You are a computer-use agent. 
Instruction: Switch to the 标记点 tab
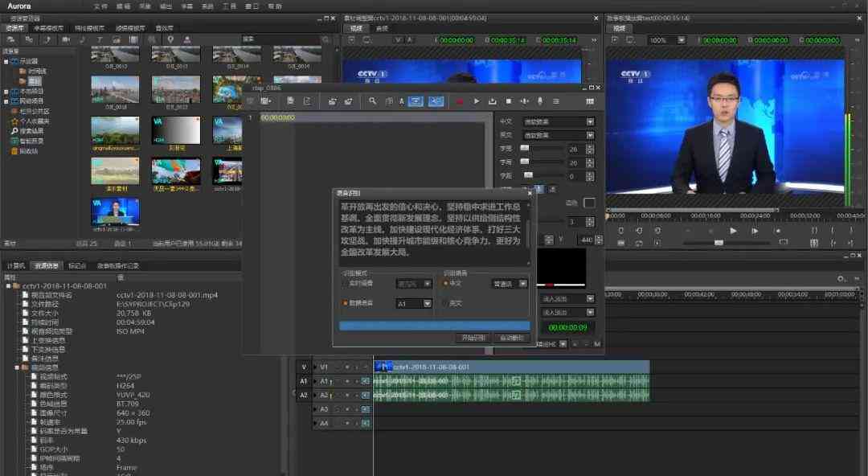pyautogui.click(x=77, y=266)
